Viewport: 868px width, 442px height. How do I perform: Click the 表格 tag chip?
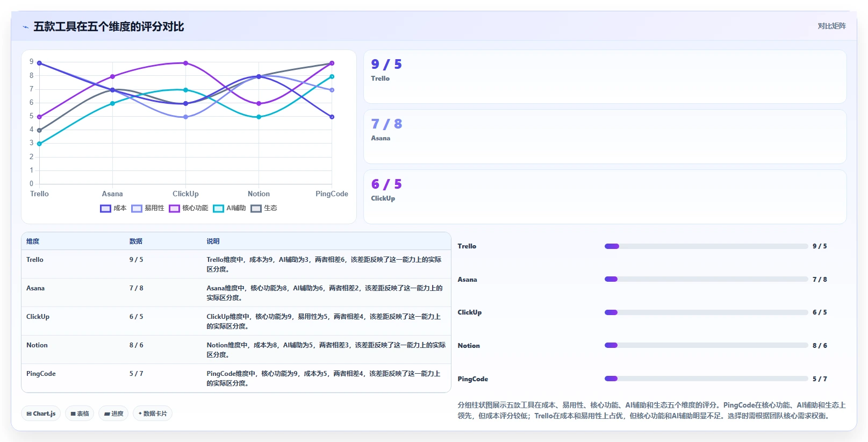(80, 414)
